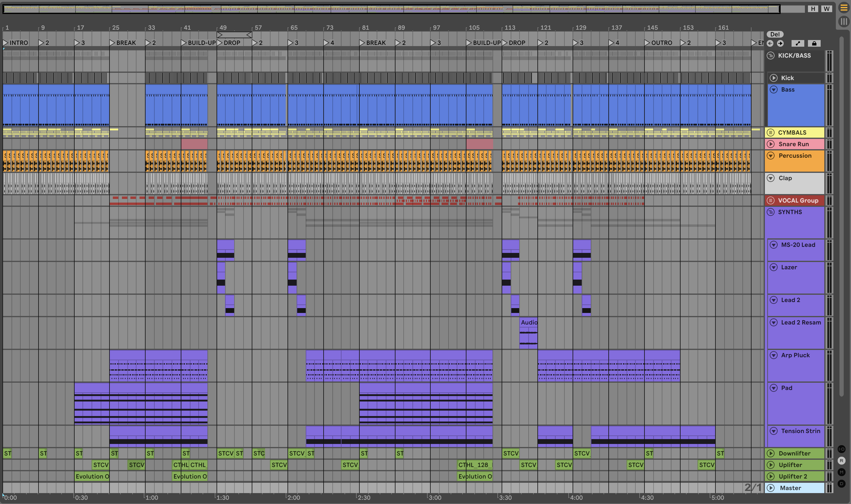The width and height of the screenshot is (851, 504).
Task: Click the Automation Mode line icon
Action: click(x=798, y=43)
